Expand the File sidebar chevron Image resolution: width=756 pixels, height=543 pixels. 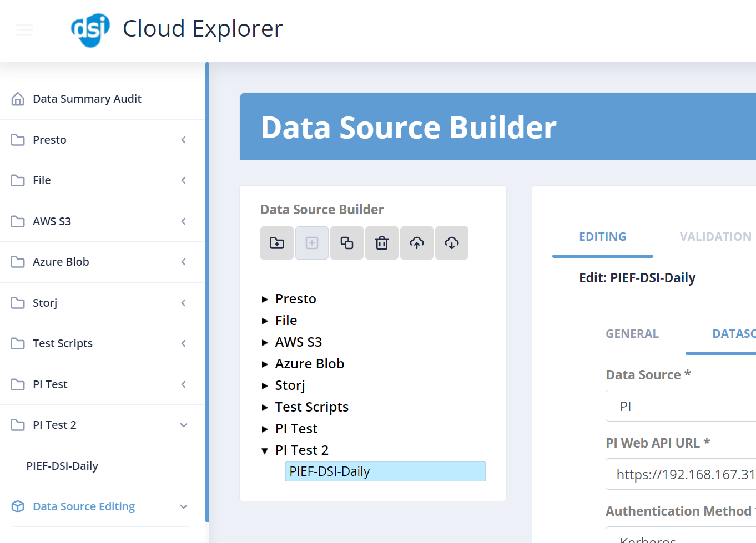tap(184, 180)
